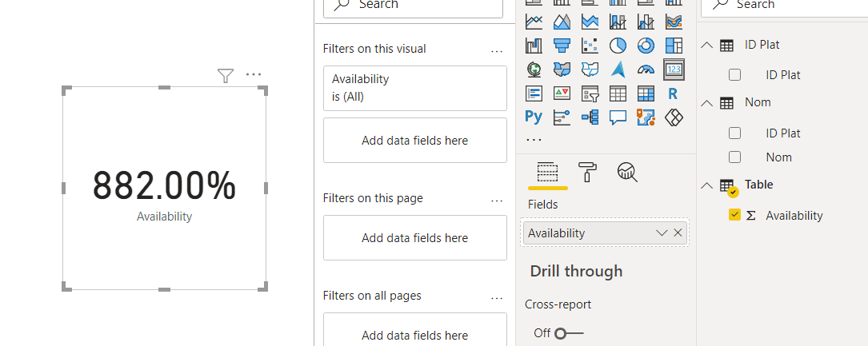
Task: Switch to the Fields well tab
Action: pos(547,173)
